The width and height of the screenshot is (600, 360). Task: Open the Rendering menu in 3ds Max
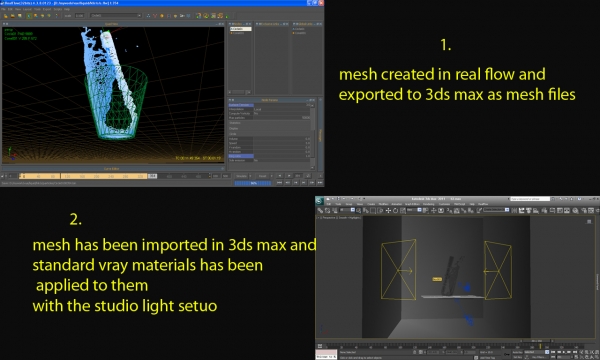click(429, 204)
